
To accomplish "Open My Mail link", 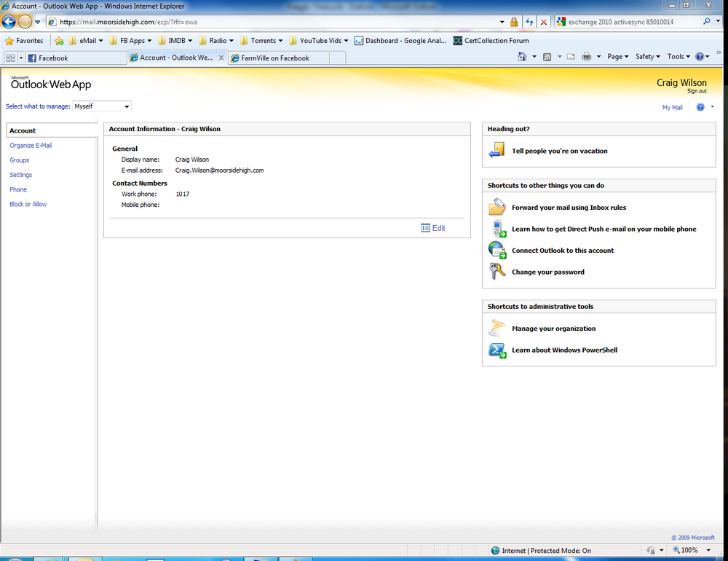I will [672, 107].
